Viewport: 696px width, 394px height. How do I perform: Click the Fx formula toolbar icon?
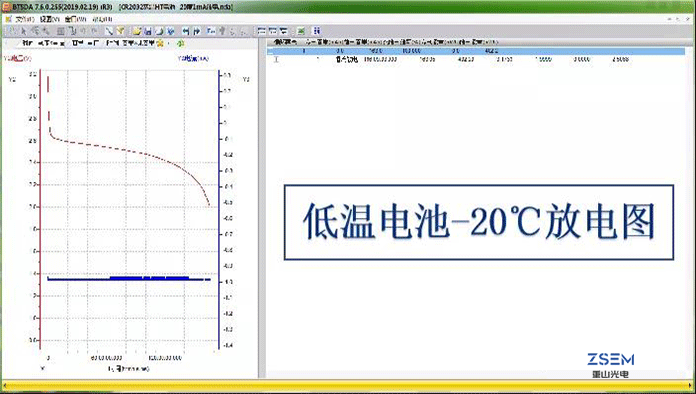point(211,31)
